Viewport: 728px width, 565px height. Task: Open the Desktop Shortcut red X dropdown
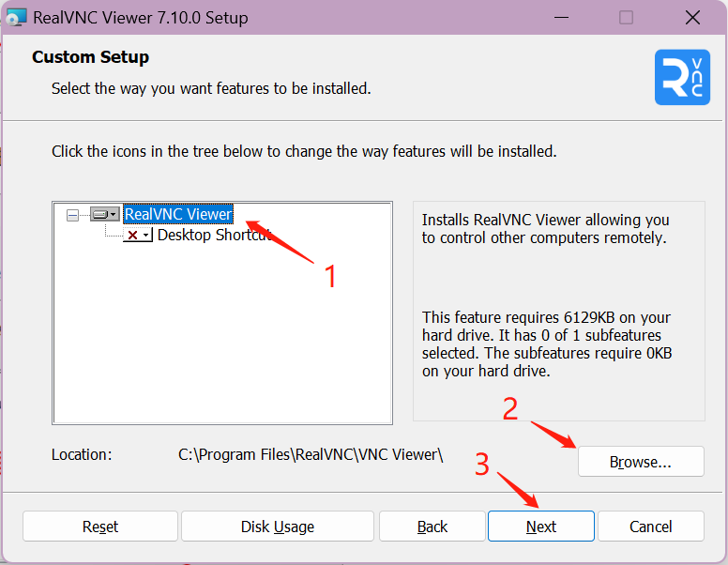137,235
